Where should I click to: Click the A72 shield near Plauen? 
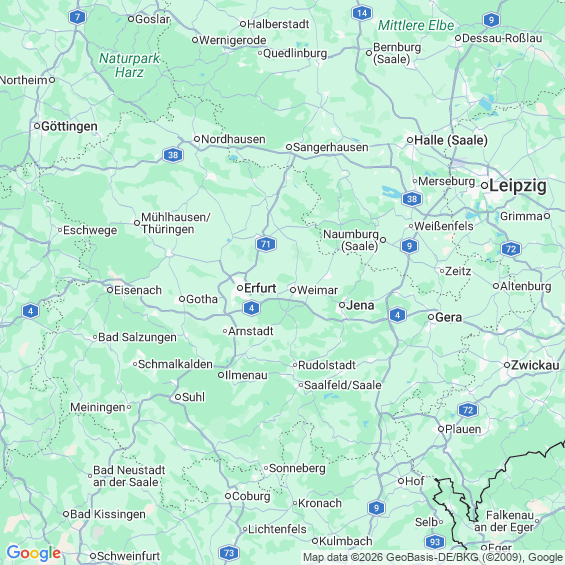point(467,410)
